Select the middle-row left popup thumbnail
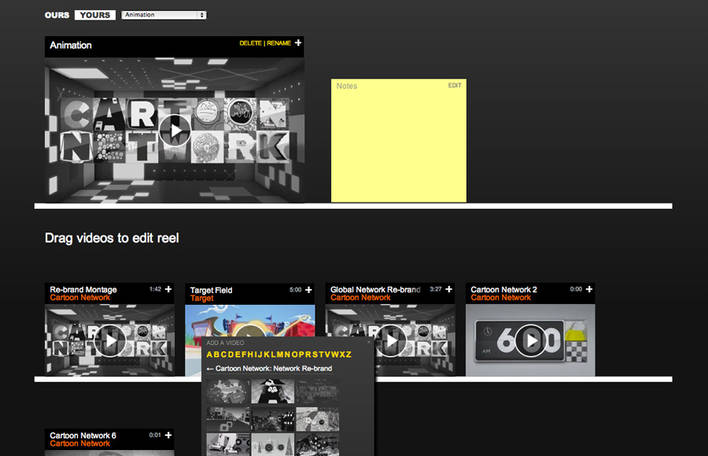Viewport: 708px width, 456px height. (228, 419)
